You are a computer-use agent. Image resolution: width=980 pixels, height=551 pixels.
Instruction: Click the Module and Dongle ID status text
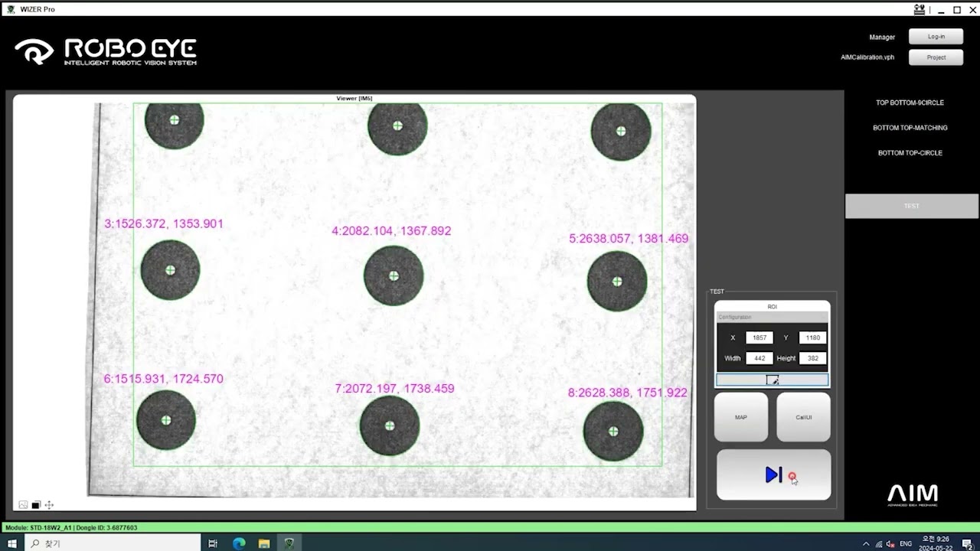[x=71, y=528]
